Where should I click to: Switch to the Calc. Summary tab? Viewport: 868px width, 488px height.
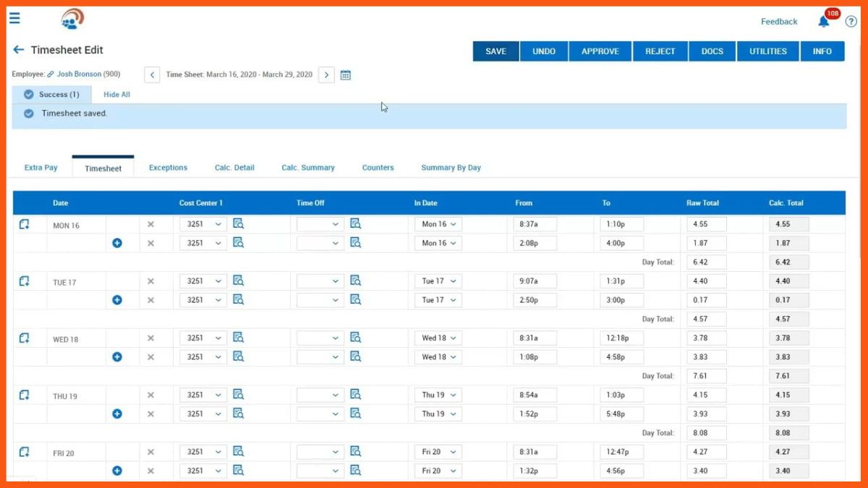click(308, 168)
